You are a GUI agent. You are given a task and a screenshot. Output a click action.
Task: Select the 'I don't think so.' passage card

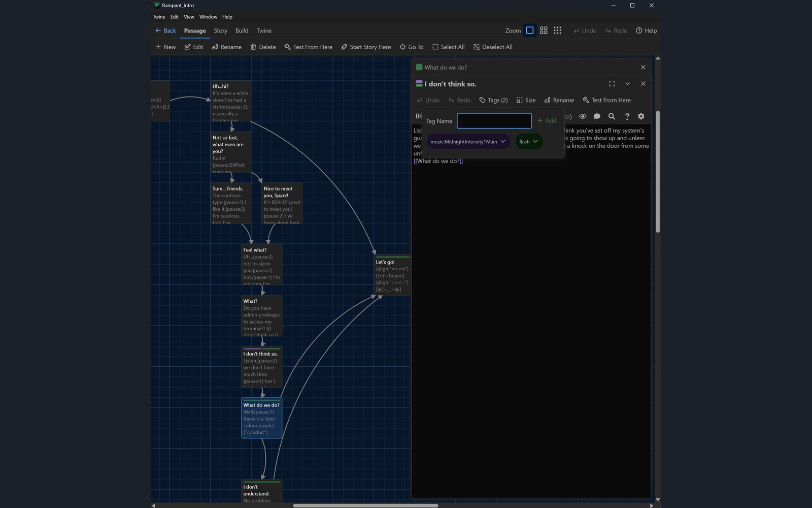[x=262, y=367]
